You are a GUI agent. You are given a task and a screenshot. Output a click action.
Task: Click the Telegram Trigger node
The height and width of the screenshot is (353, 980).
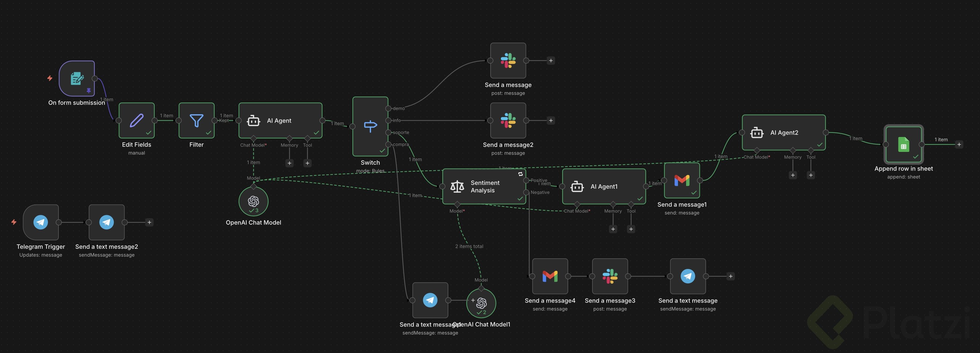pos(41,222)
